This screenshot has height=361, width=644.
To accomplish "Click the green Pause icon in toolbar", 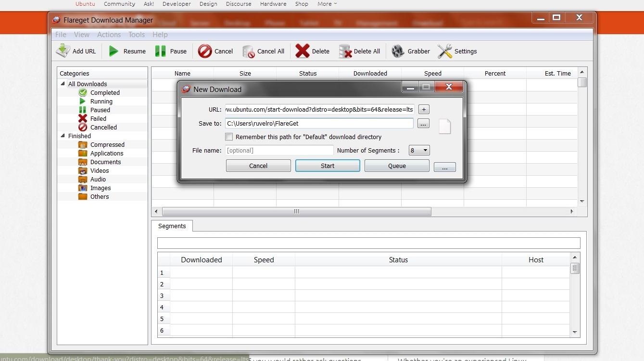I will pyautogui.click(x=160, y=51).
